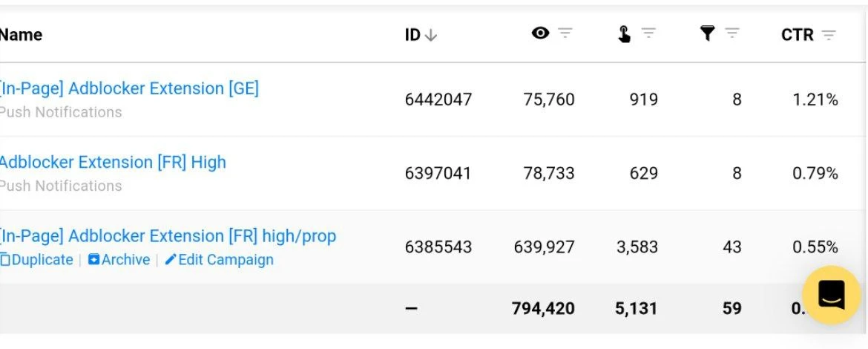
Task: Click the funnel conversions column icon
Action: pos(707,34)
